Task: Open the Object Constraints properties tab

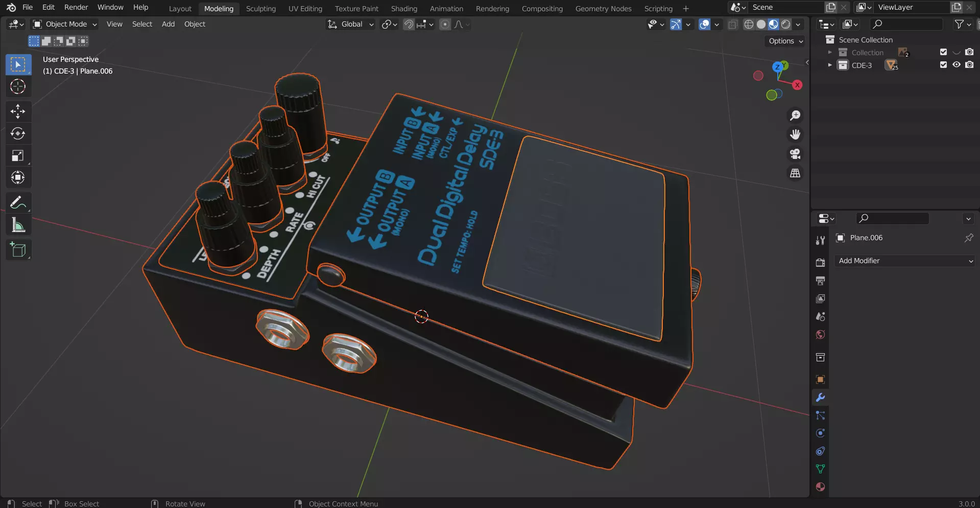Action: coord(820,451)
